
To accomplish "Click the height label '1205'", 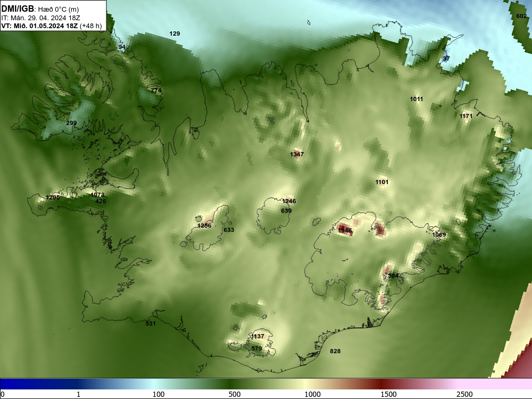I will point(53,197).
